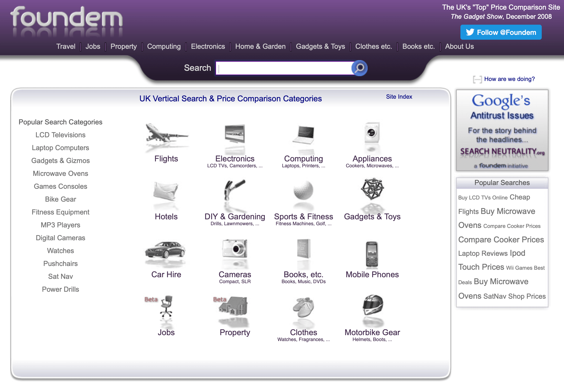Screen dimensions: 564x392
Task: Open the Mobile Phones category text link
Action: (x=372, y=275)
